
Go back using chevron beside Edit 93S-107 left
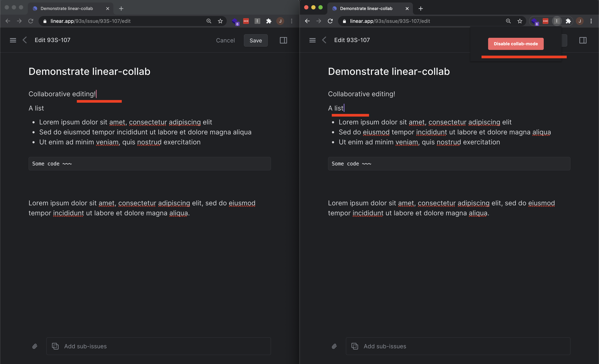25,40
